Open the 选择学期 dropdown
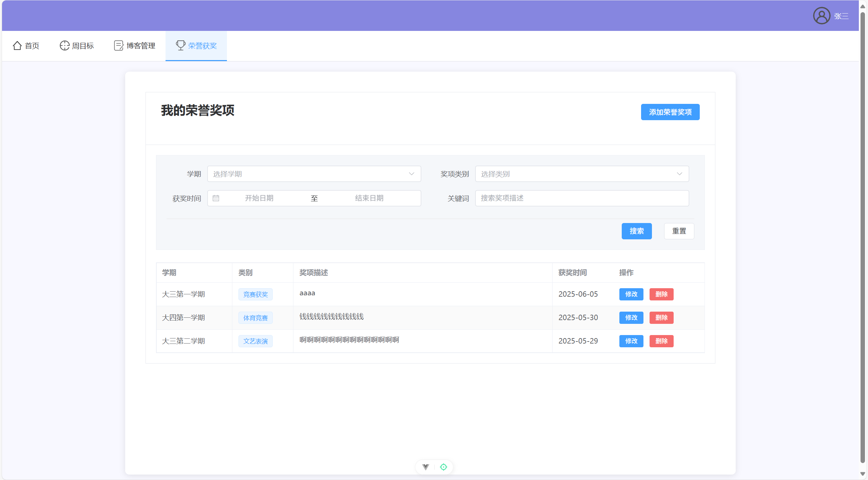The height and width of the screenshot is (480, 868). [314, 174]
